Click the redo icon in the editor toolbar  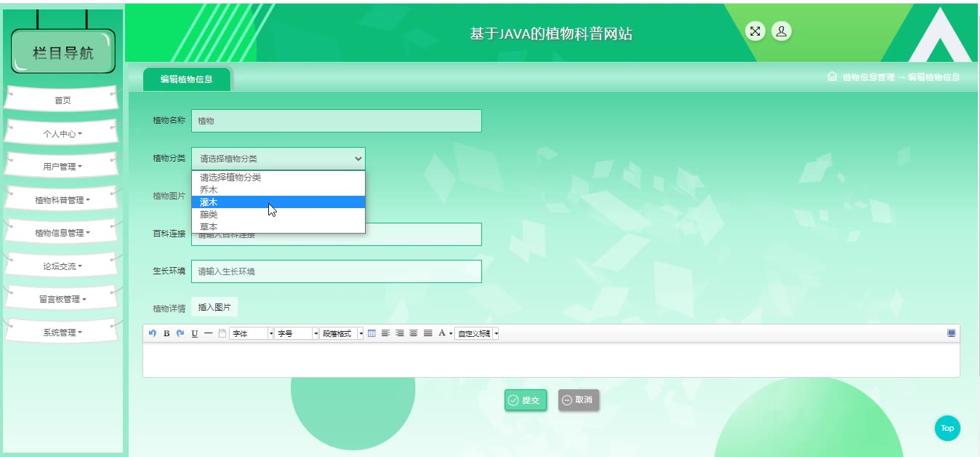coord(180,333)
